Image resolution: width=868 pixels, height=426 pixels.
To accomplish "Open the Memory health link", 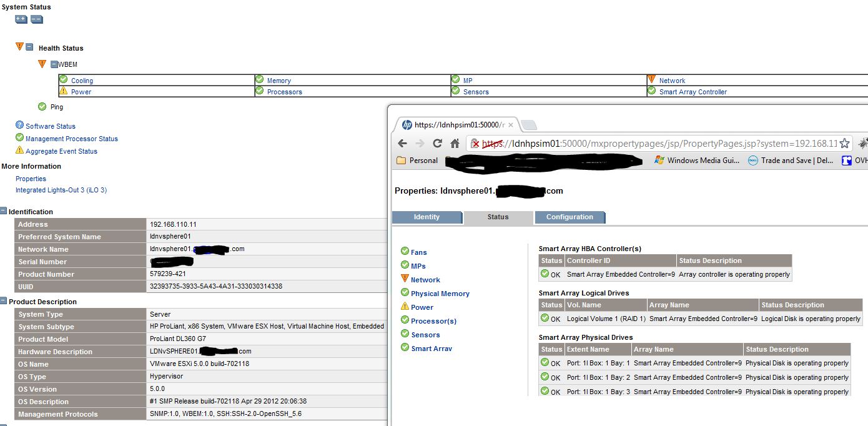I will pyautogui.click(x=279, y=81).
